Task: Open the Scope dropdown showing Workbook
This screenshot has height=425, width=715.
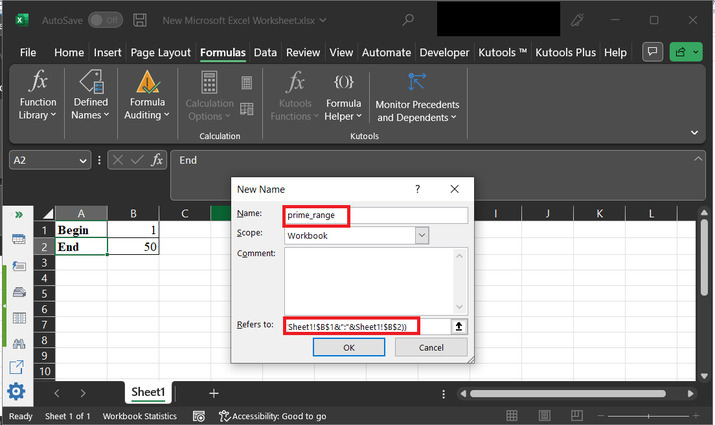Action: [421, 235]
